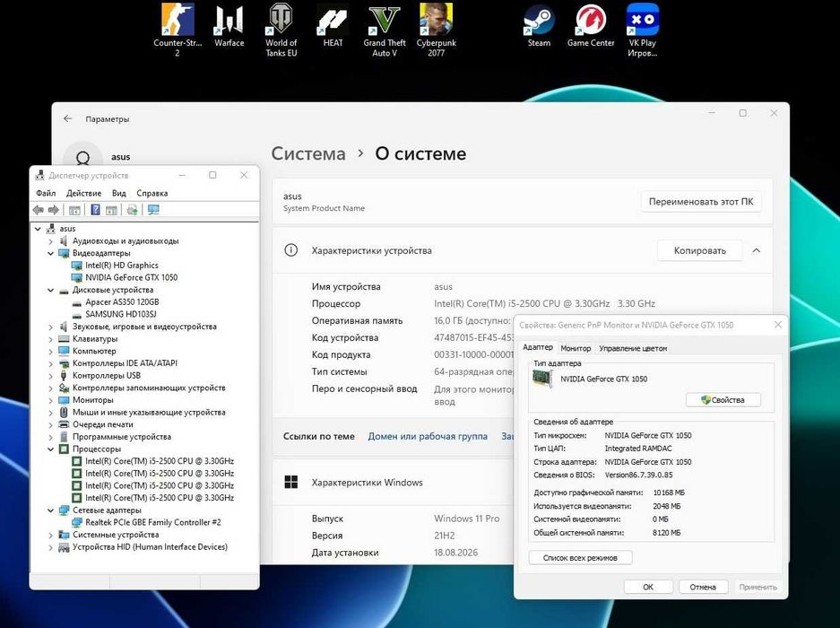The width and height of the screenshot is (840, 628).
Task: Collapse Дисковые устройства node
Action: [51, 290]
